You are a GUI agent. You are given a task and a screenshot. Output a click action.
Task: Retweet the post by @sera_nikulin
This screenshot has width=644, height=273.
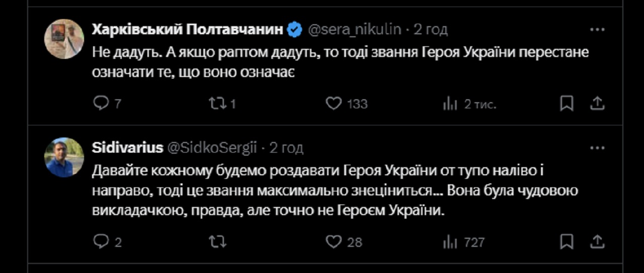(217, 104)
